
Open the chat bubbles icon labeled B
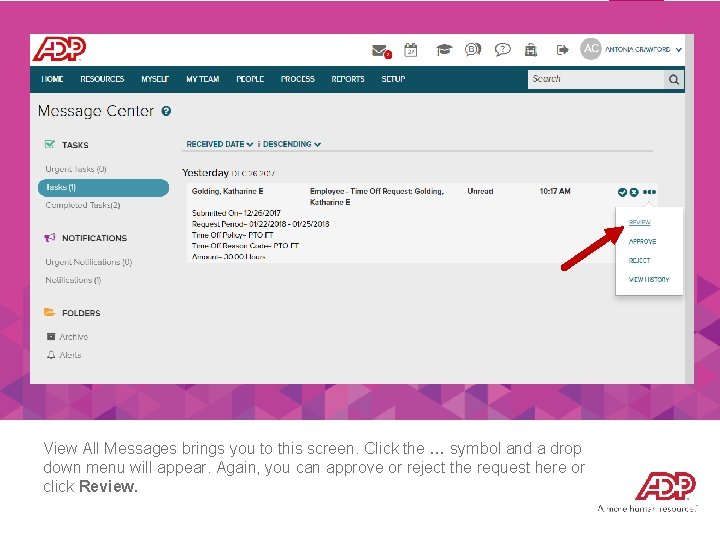point(472,49)
